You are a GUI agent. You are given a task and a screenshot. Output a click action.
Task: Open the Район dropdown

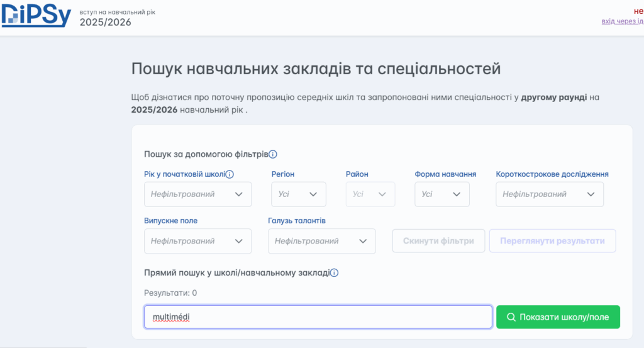click(370, 194)
